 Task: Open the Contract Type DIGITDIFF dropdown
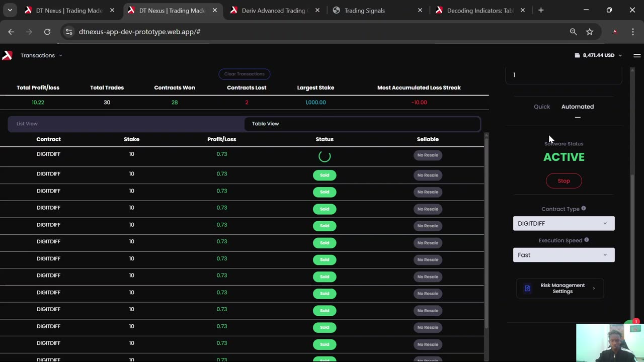[x=563, y=223]
